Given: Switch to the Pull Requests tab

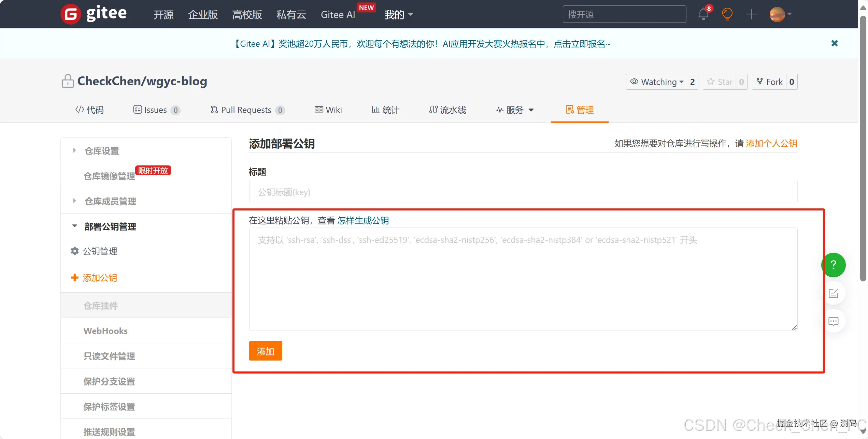Looking at the screenshot, I should pos(246,110).
